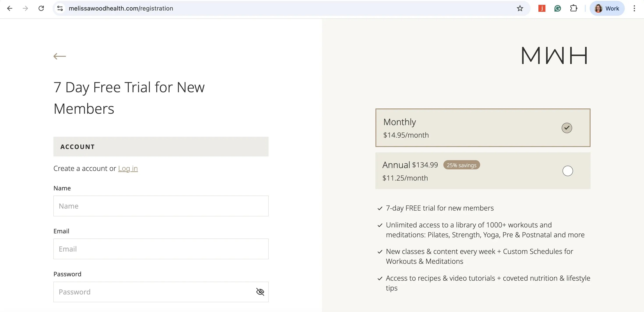Click the browser back button
The height and width of the screenshot is (312, 644).
(10, 8)
